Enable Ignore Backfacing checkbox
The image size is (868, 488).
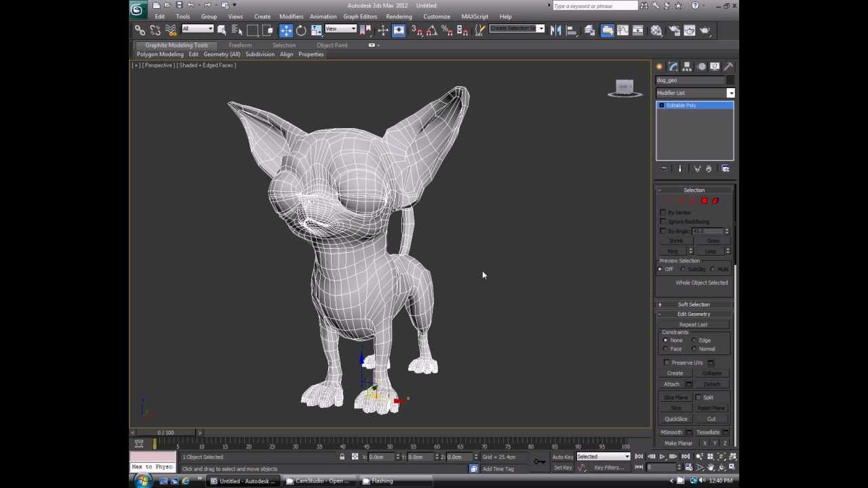(x=663, y=222)
